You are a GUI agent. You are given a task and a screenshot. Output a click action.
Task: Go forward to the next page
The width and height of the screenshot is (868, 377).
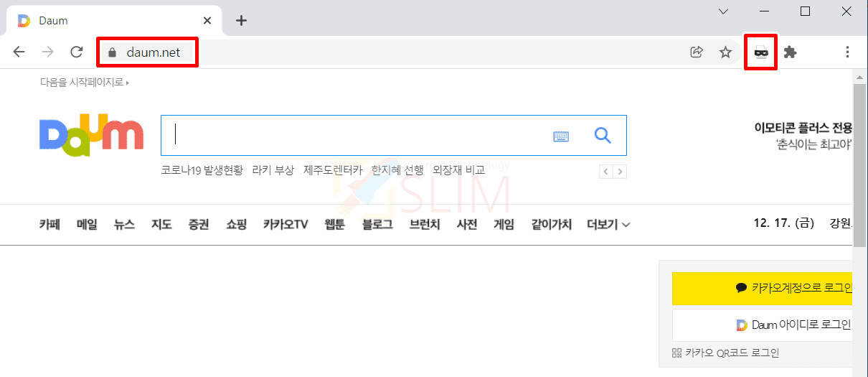tap(48, 52)
